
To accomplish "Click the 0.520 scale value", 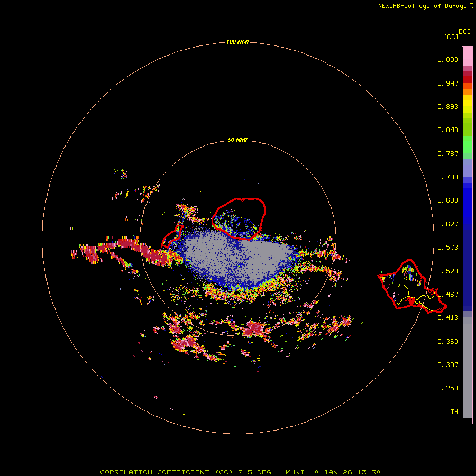I will [x=448, y=271].
